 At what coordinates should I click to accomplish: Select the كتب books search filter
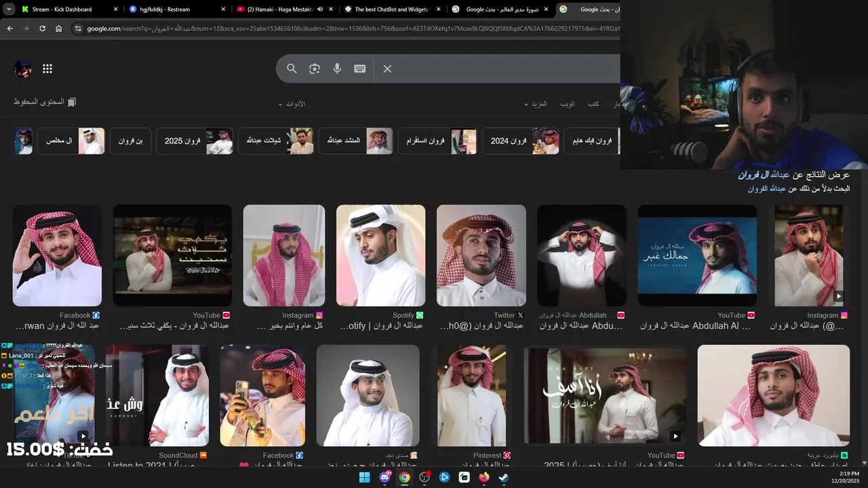(x=593, y=104)
